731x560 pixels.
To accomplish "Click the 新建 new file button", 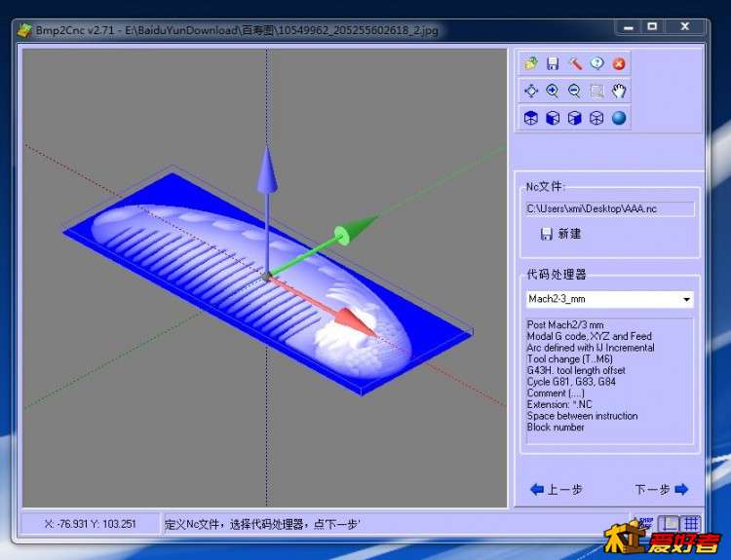I will (560, 234).
